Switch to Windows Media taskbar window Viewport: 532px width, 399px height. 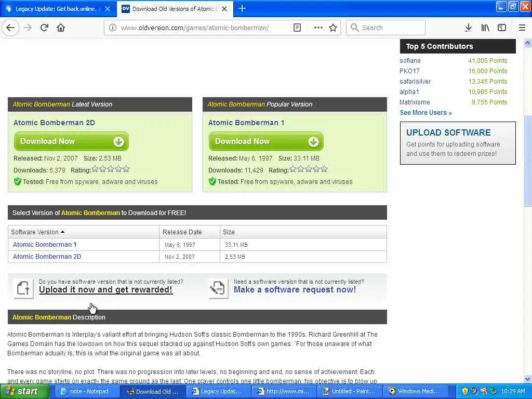pos(416,391)
